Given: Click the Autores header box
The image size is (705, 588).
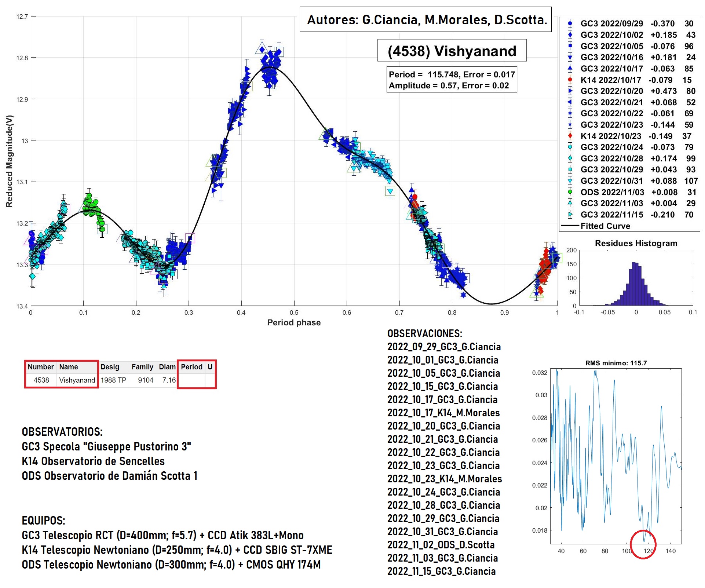Looking at the screenshot, I should pyautogui.click(x=425, y=19).
